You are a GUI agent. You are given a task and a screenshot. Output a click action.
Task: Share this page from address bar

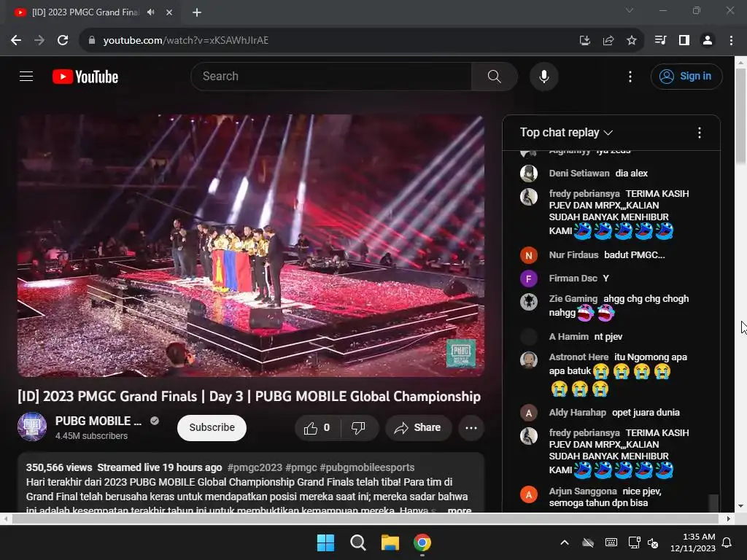(608, 41)
